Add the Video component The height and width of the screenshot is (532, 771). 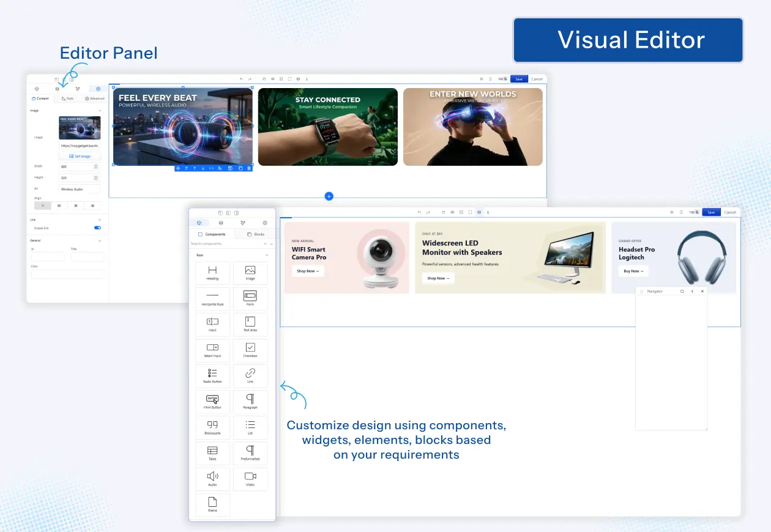(250, 478)
